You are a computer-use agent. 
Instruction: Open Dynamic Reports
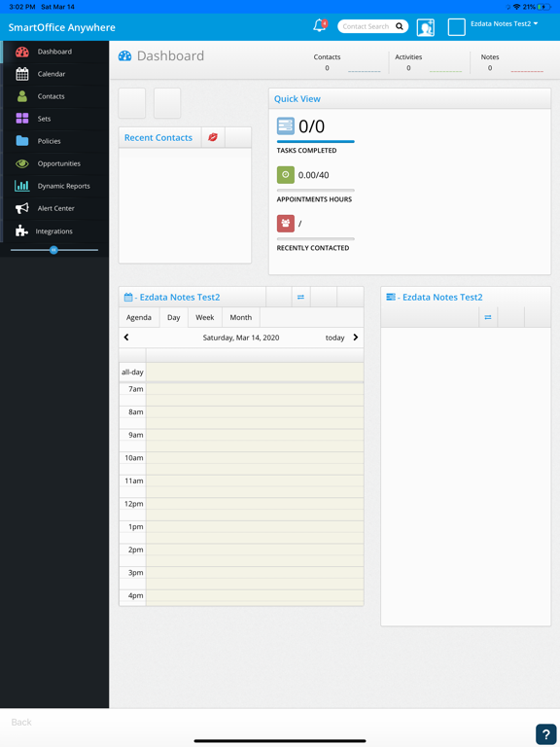pyautogui.click(x=54, y=186)
